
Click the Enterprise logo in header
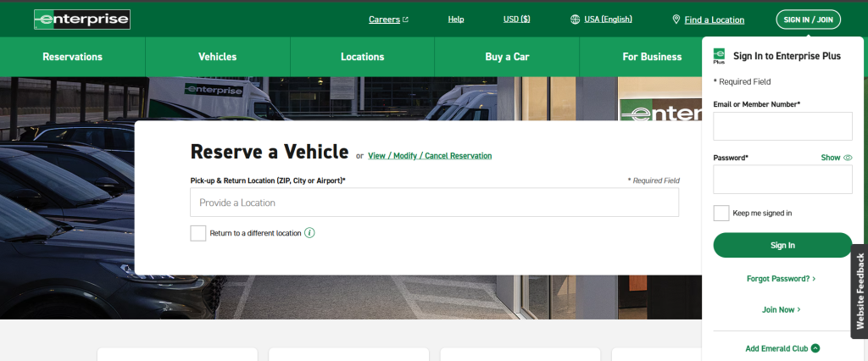[x=82, y=19]
